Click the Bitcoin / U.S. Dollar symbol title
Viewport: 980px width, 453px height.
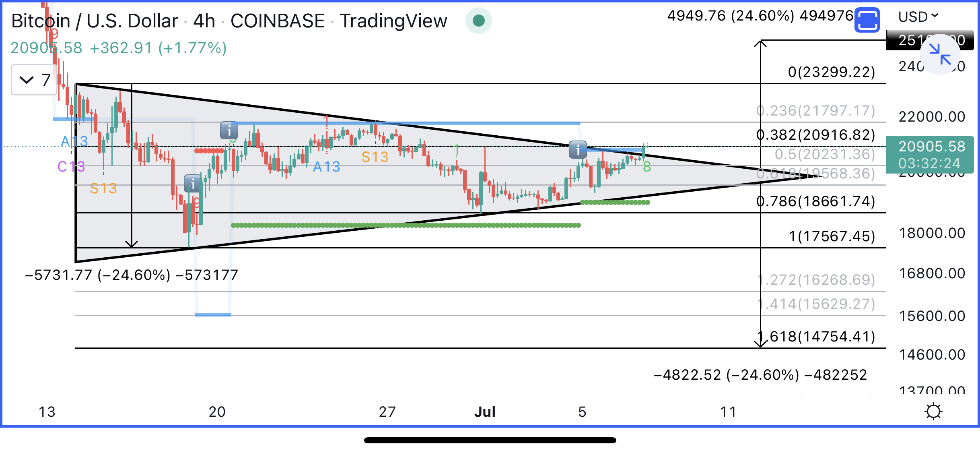tap(95, 21)
